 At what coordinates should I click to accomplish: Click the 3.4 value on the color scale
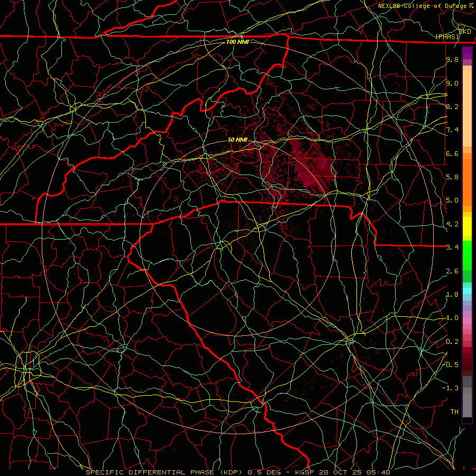pyautogui.click(x=452, y=248)
